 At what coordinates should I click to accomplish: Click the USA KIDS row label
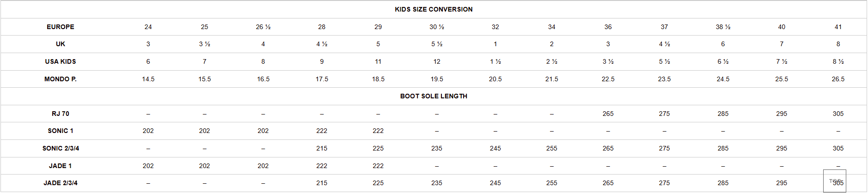[x=61, y=61]
